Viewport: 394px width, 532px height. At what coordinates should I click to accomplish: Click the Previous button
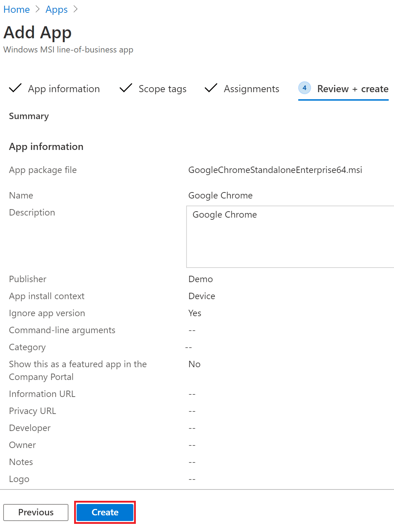coord(35,512)
